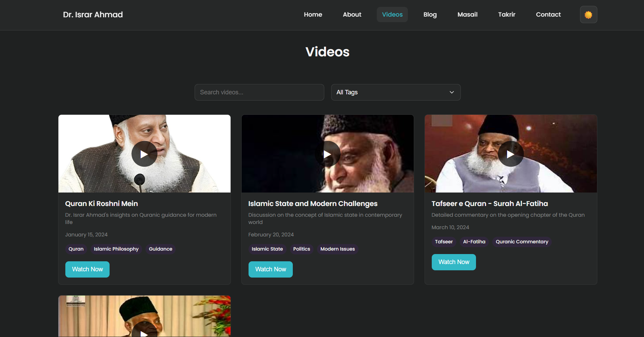Choose the Quranic Commentary tag
The image size is (644, 337).
pos(522,242)
